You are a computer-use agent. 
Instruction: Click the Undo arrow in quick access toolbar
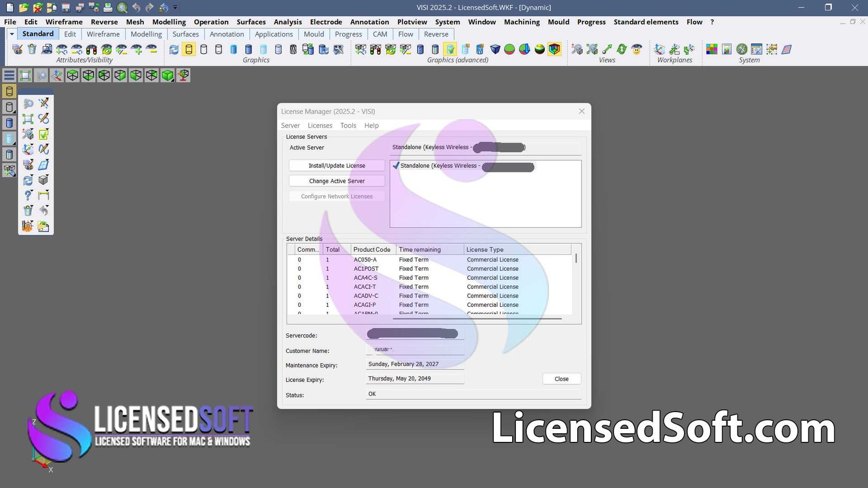tap(136, 8)
